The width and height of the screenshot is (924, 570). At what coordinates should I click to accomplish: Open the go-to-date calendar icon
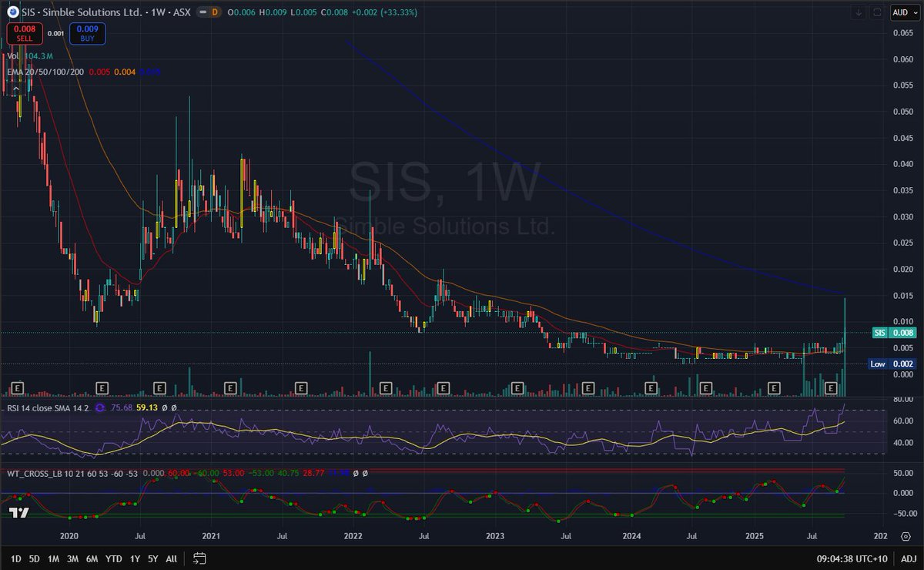point(199,558)
